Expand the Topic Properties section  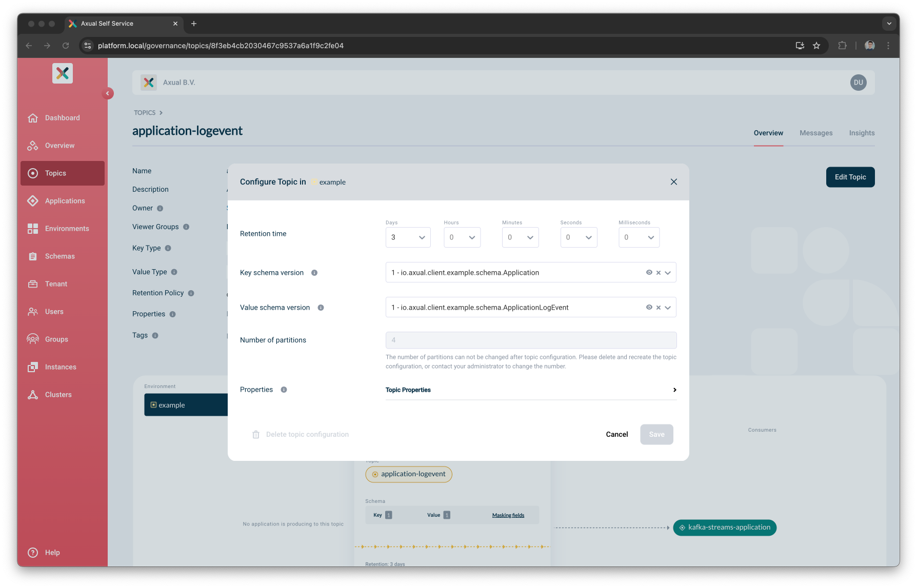coord(531,390)
